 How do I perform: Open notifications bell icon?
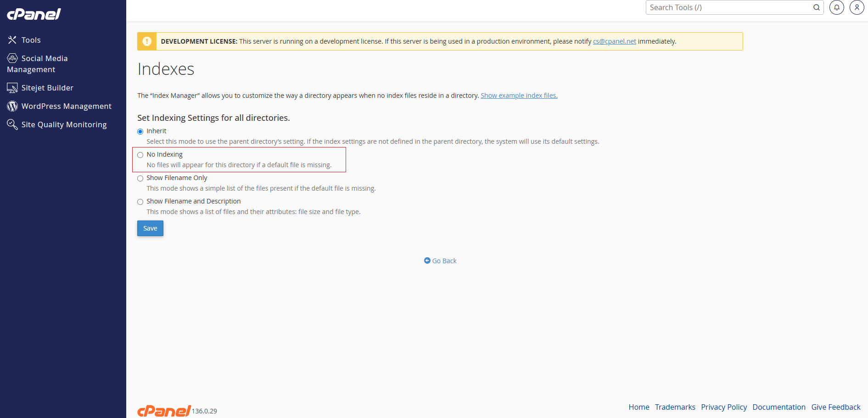tap(837, 7)
